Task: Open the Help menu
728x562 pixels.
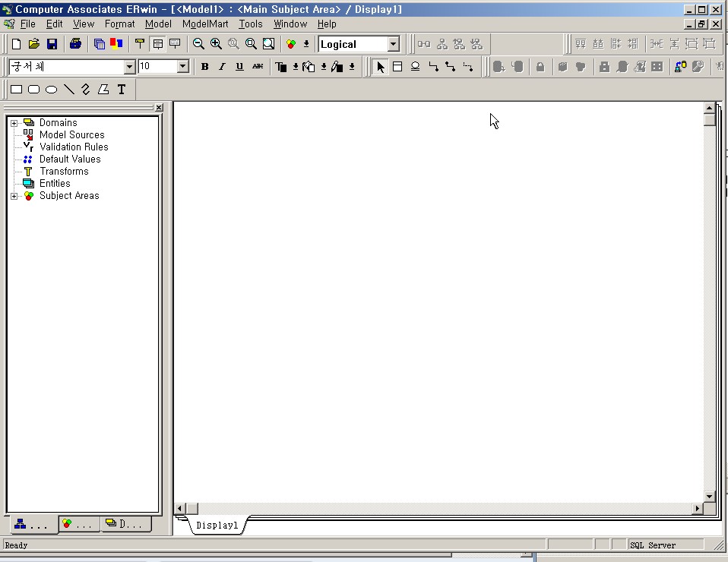Action: 327,24
